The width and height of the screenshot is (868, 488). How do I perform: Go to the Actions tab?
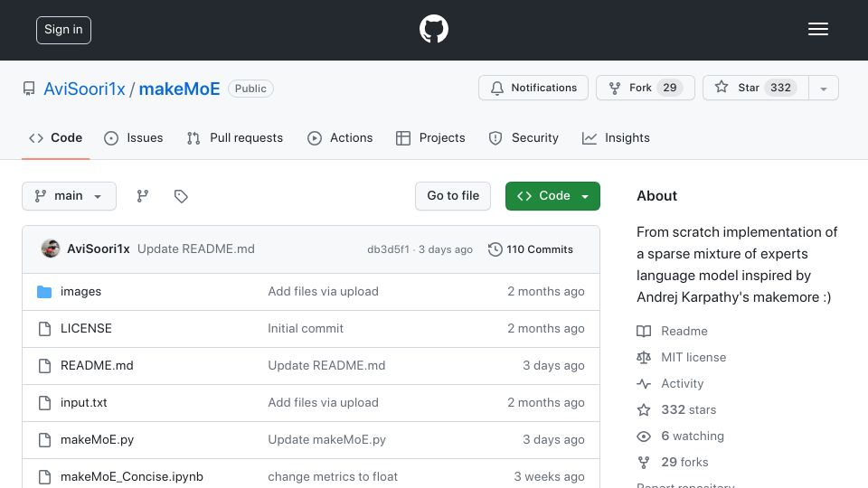coord(341,137)
